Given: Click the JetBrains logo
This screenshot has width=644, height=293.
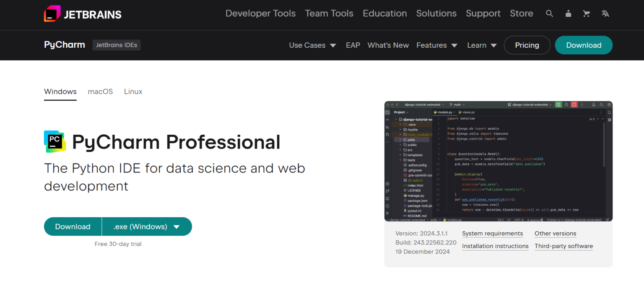Looking at the screenshot, I should pos(83,13).
